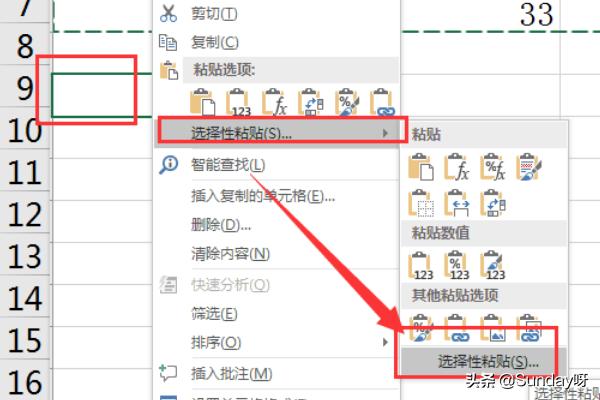
Task: Choose the Paste icon under 粘贴选项
Action: click(x=202, y=102)
